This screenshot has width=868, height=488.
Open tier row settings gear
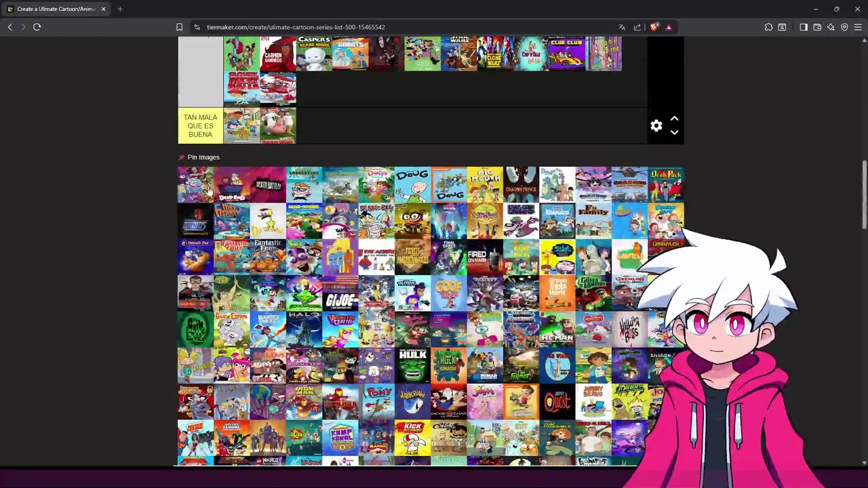(656, 126)
